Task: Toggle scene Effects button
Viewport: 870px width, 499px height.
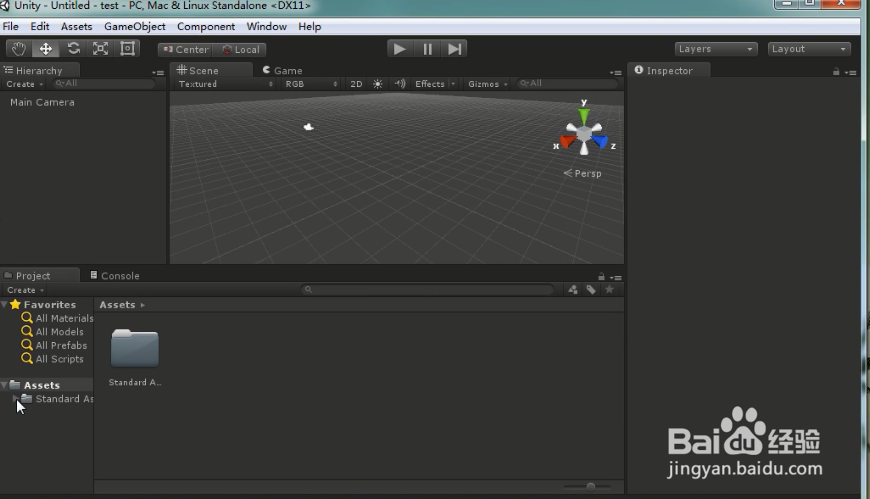Action: point(429,84)
